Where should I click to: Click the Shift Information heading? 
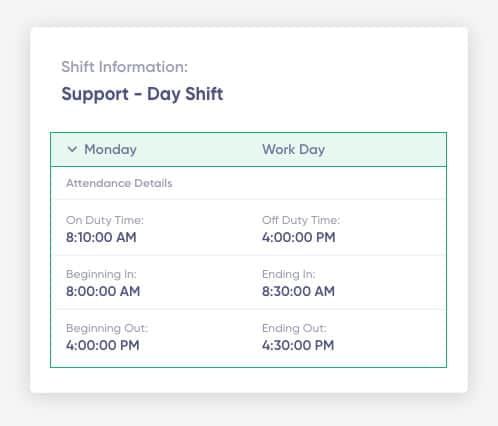coord(125,67)
